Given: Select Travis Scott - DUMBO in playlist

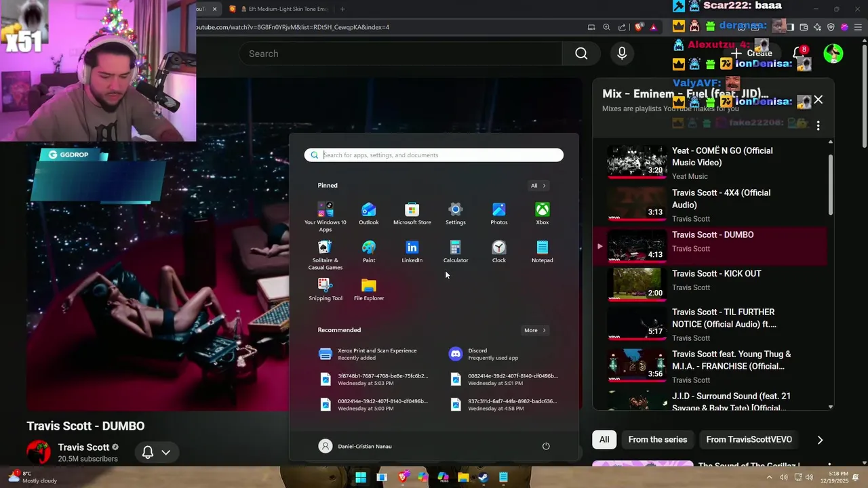Looking at the screenshot, I should 709,245.
